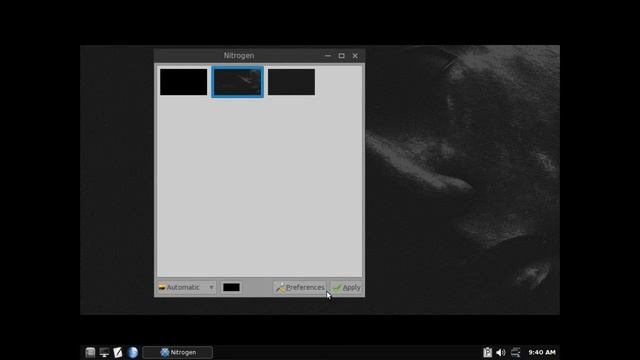Screen dimensions: 640x360
Task: Click the Nitrogen taskbar window button
Action: click(x=178, y=352)
